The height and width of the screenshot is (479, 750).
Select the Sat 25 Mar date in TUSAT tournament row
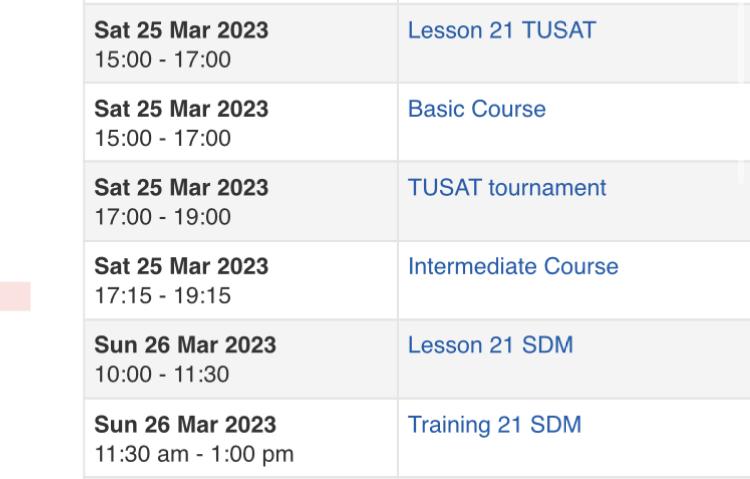(181, 188)
